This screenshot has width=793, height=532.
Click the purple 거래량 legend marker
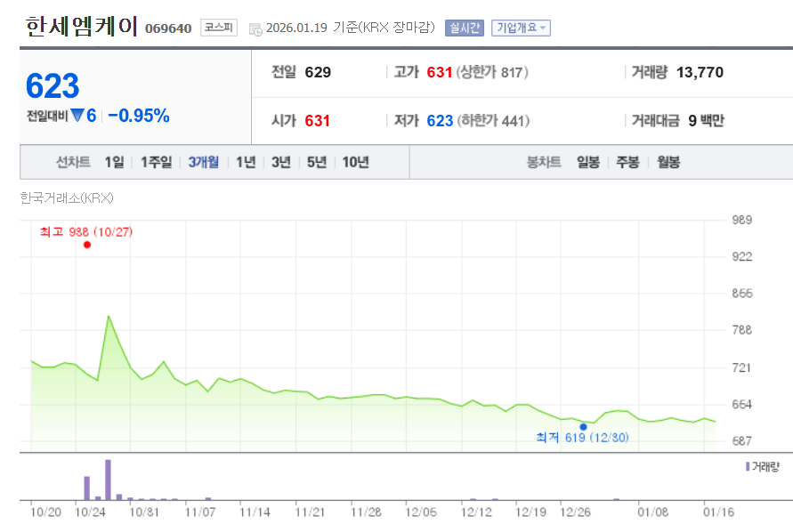748,466
